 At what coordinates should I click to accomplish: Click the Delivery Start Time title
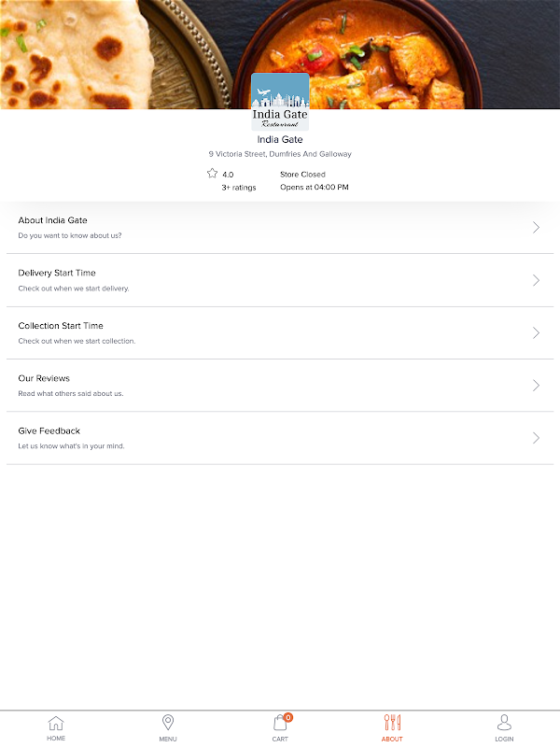(x=57, y=273)
